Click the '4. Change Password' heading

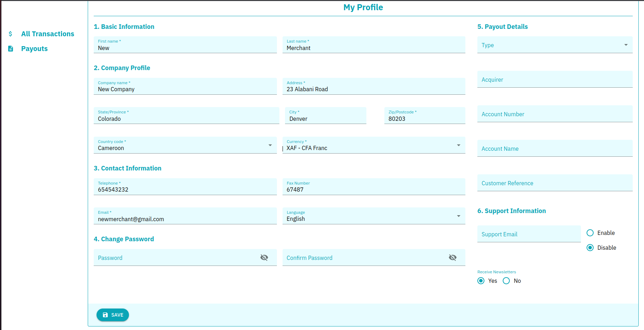tap(124, 239)
